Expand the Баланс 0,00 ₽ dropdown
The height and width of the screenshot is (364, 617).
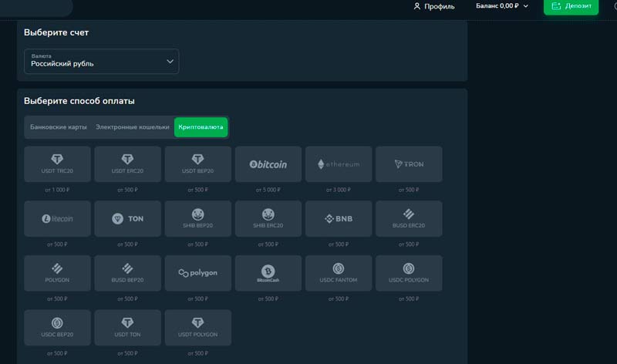pyautogui.click(x=502, y=6)
